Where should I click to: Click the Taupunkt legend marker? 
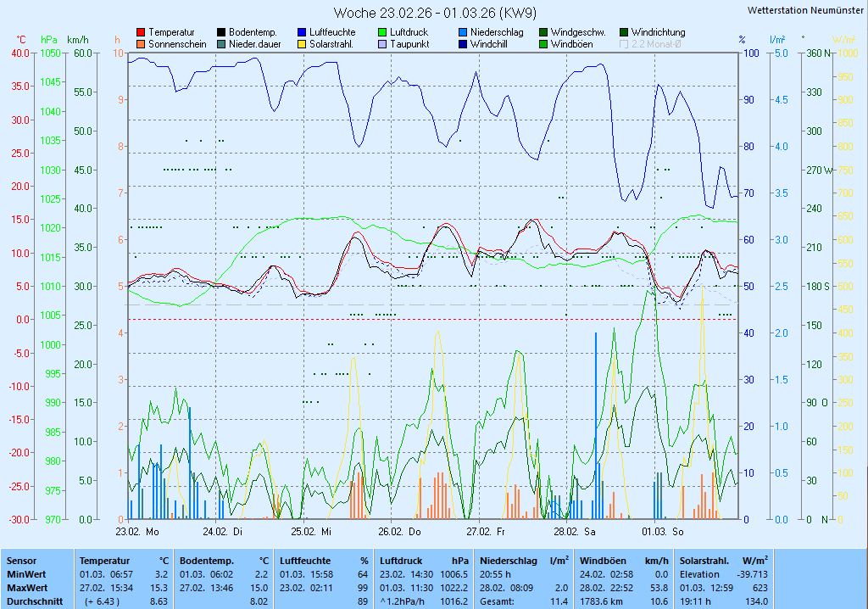coord(382,44)
